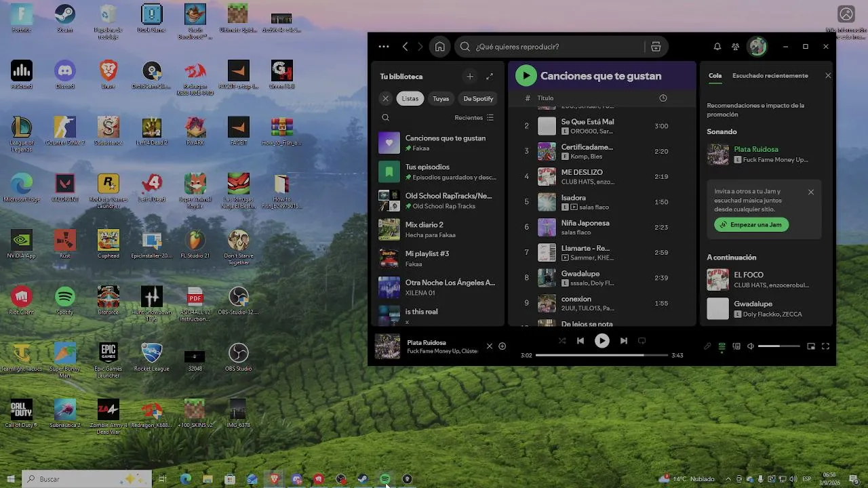Open Mi playlist #3

(x=438, y=259)
